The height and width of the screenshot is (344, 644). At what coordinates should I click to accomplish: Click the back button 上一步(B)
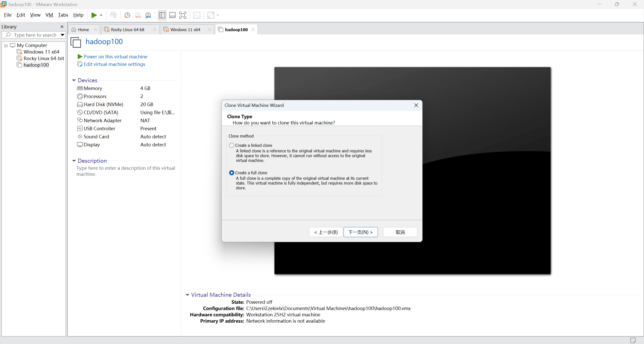(326, 232)
